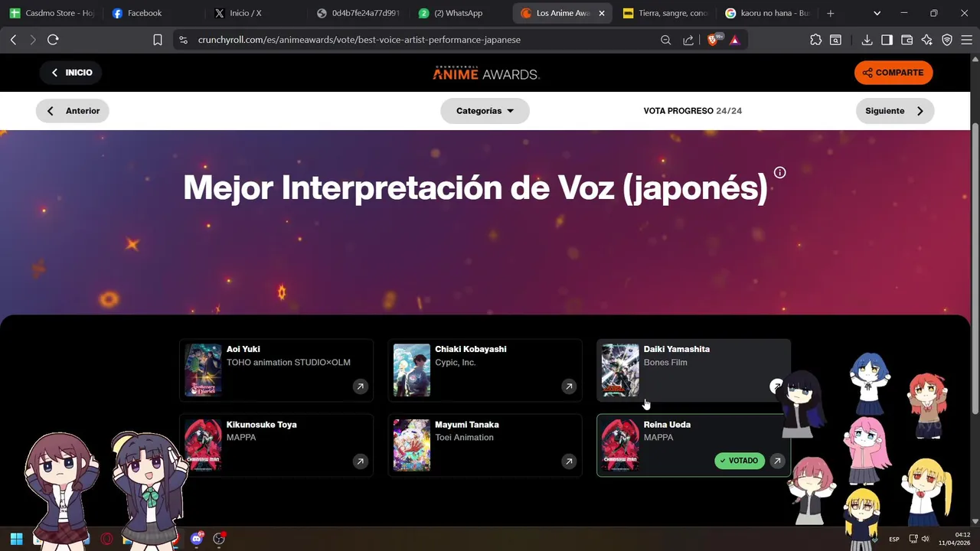Vote for Chiaki Kobayashi card
The height and width of the screenshot is (551, 980).
(485, 370)
